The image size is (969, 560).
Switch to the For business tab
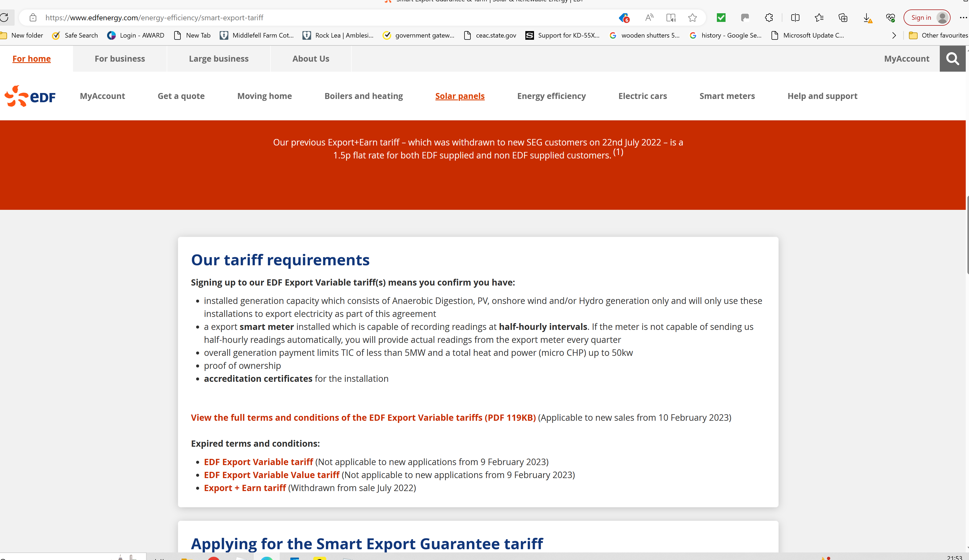pos(120,59)
